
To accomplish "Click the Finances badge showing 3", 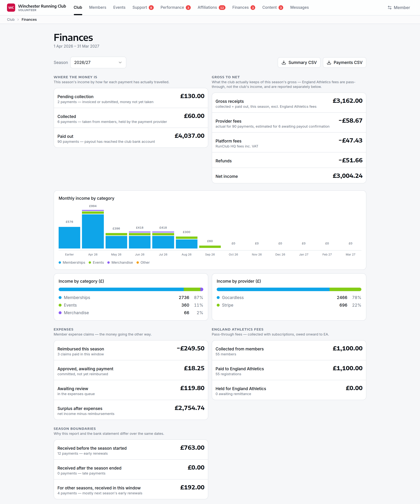I will coord(253,8).
